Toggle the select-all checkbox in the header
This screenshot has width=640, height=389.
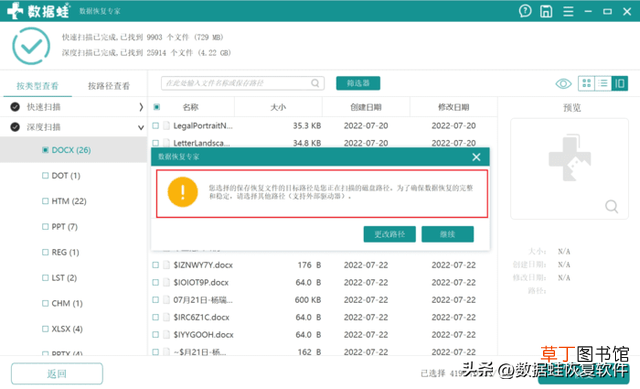pyautogui.click(x=156, y=107)
